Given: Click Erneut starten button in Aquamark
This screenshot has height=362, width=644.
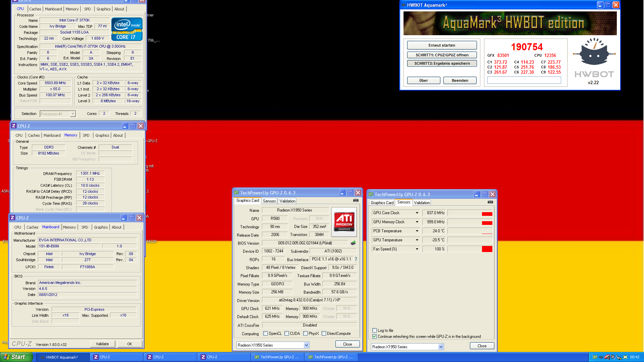Looking at the screenshot, I should click(x=442, y=45).
